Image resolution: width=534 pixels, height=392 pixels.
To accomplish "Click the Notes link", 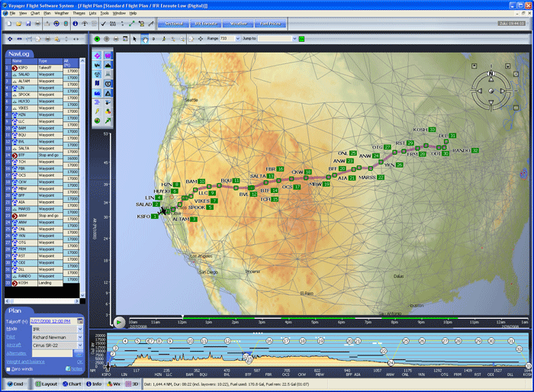I will pyautogui.click(x=76, y=369).
